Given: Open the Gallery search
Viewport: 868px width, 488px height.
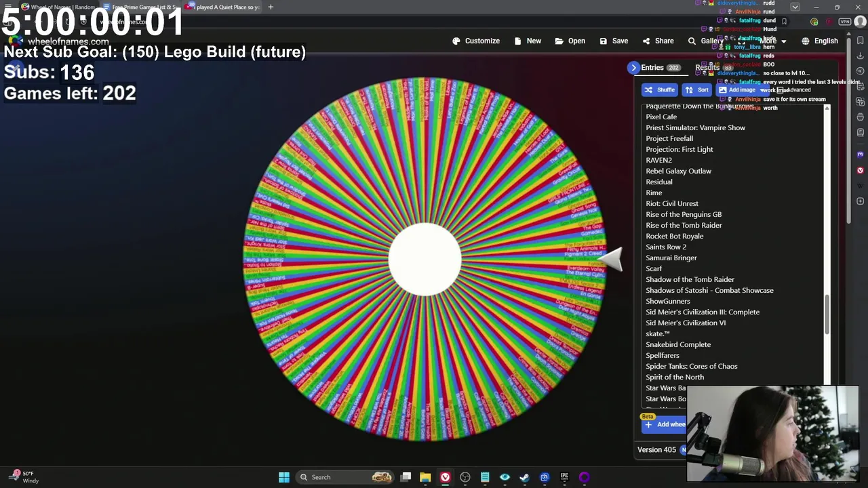Looking at the screenshot, I should [x=705, y=41].
